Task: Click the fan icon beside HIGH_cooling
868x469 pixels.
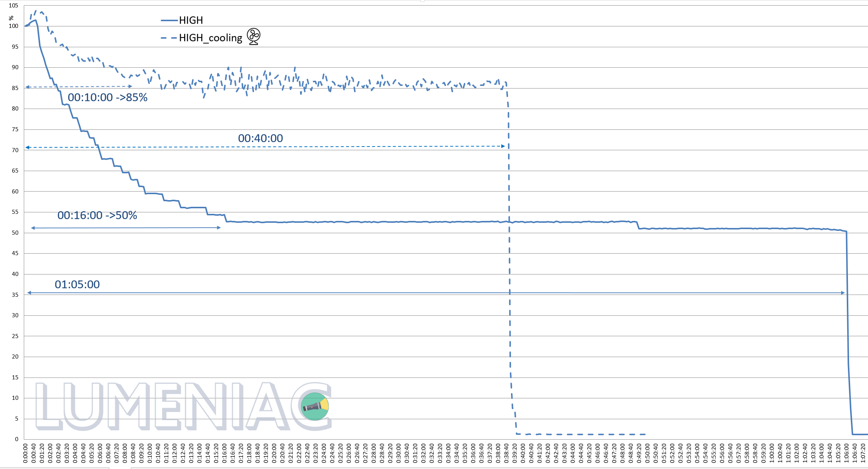Action: click(x=254, y=36)
